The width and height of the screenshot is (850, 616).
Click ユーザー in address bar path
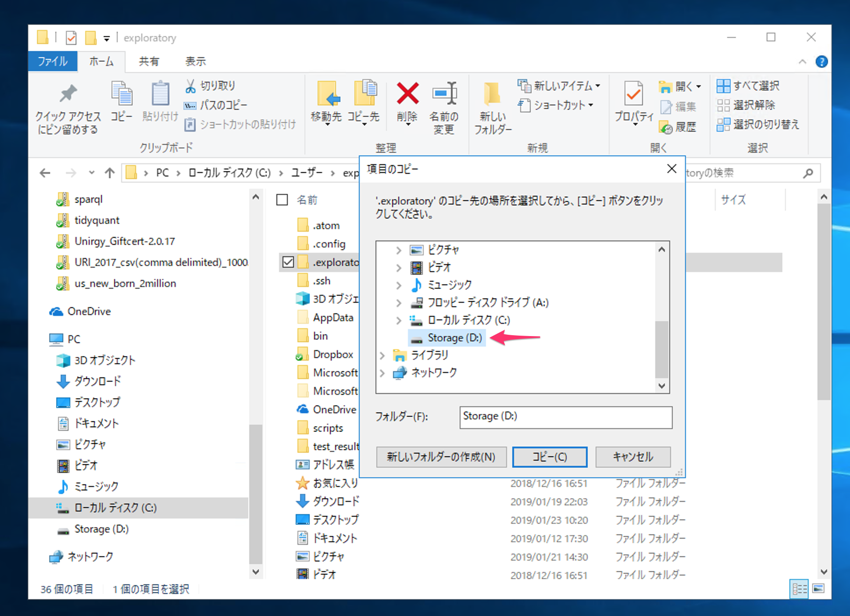307,173
